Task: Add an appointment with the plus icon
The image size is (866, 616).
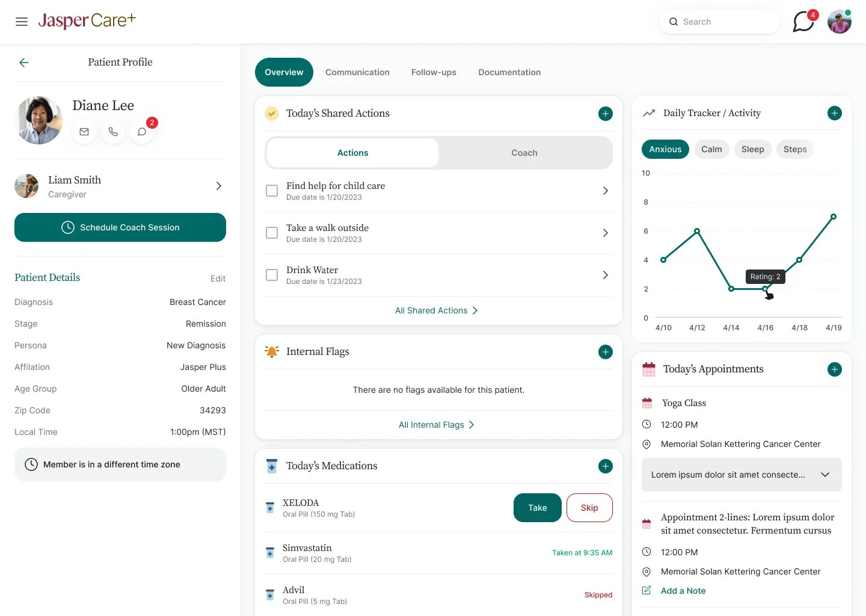Action: click(834, 369)
